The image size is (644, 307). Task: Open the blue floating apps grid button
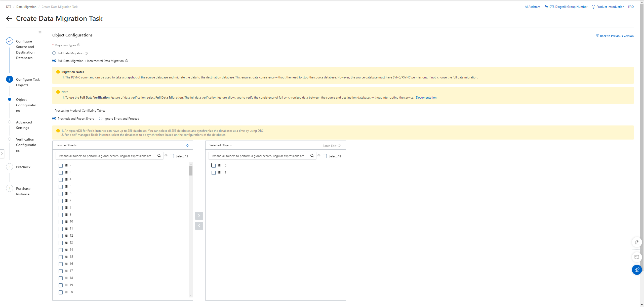point(637,270)
